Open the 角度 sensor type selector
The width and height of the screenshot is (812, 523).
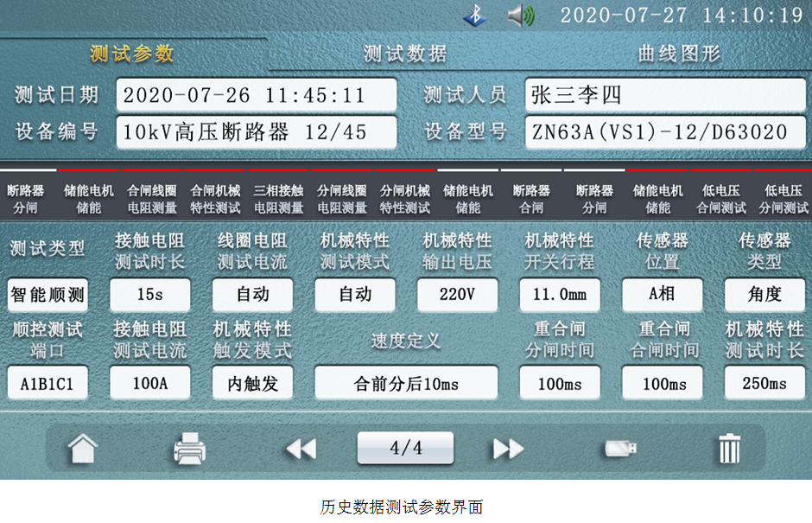[764, 295]
